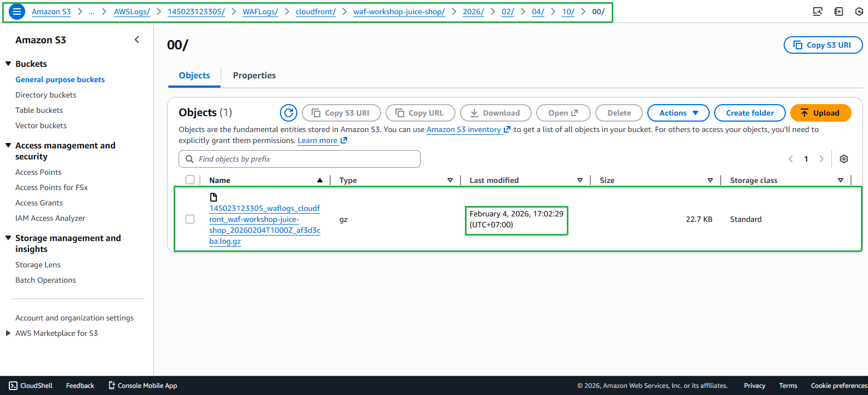This screenshot has width=868, height=395.
Task: Follow the Amazon S3 inventory link
Action: tap(468, 129)
